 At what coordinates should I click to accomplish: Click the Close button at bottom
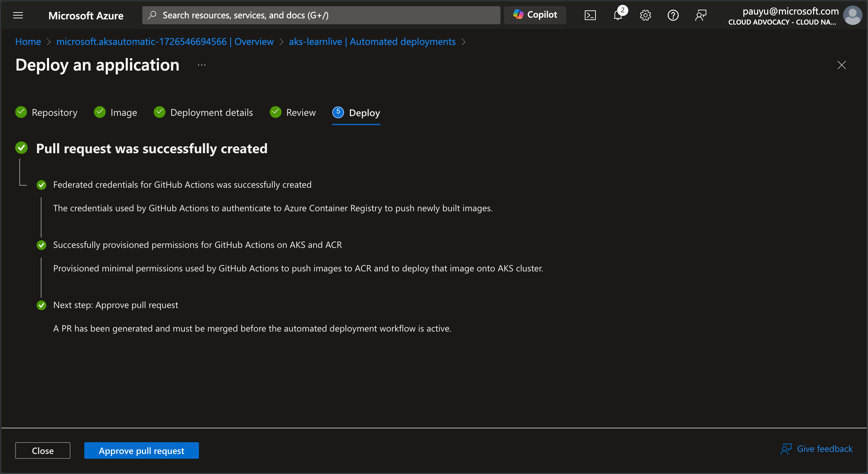pos(43,450)
